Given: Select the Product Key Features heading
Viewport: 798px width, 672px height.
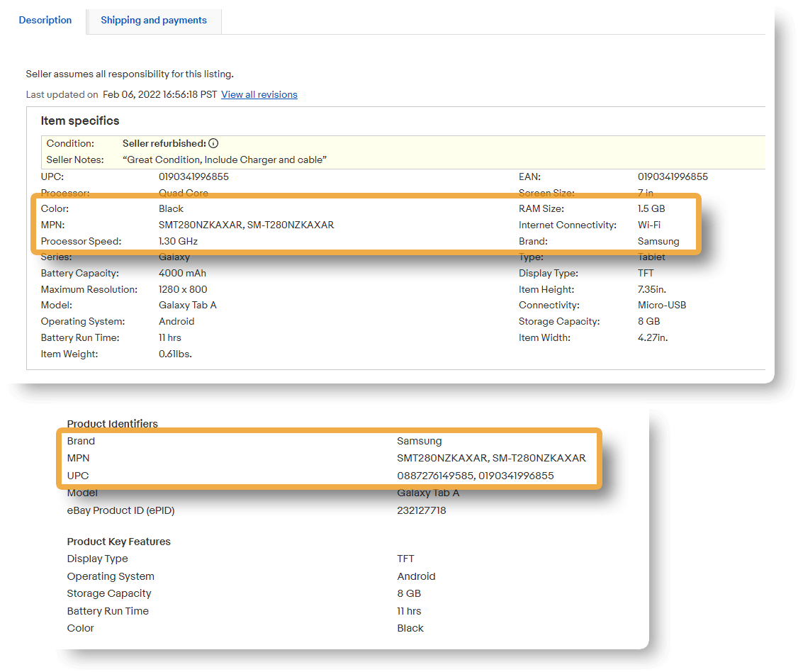Looking at the screenshot, I should pos(118,542).
